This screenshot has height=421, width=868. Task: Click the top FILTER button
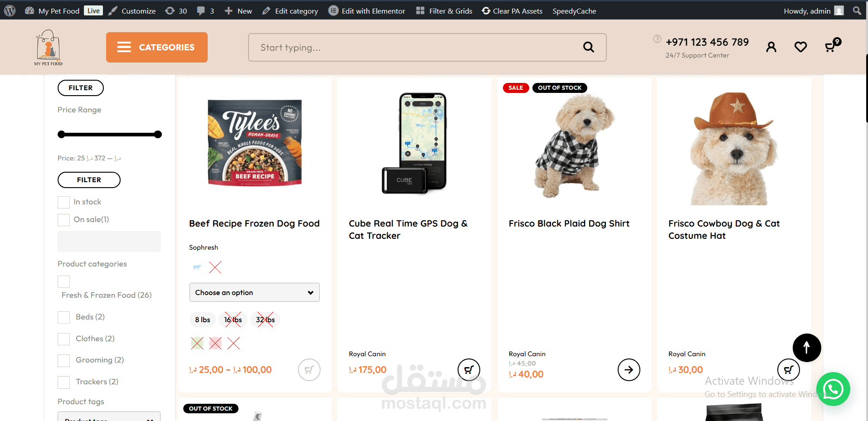coord(81,88)
